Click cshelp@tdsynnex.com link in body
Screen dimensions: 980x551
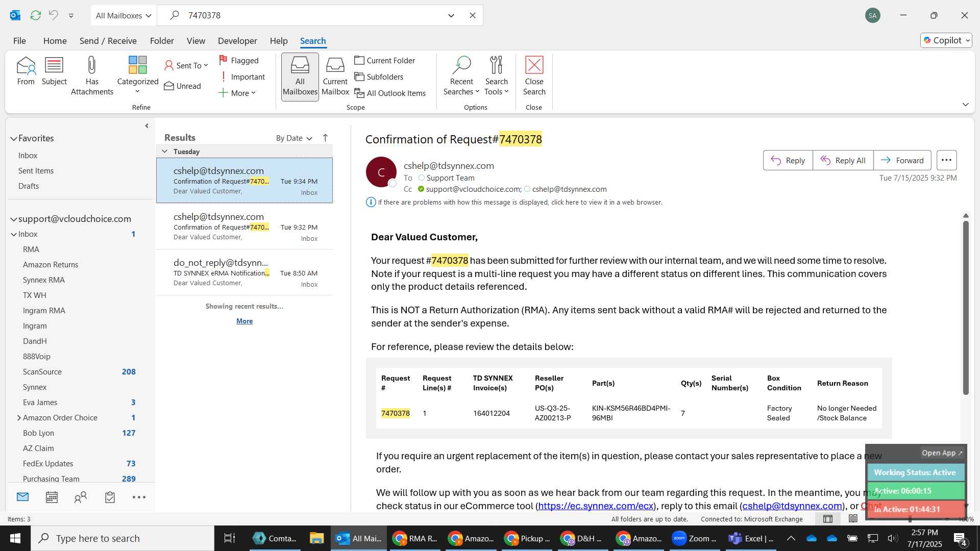tap(792, 506)
